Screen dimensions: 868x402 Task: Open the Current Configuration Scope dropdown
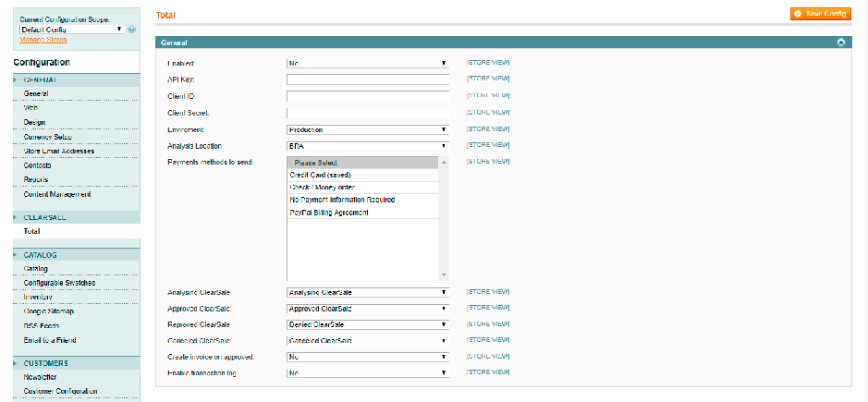pyautogui.click(x=71, y=30)
